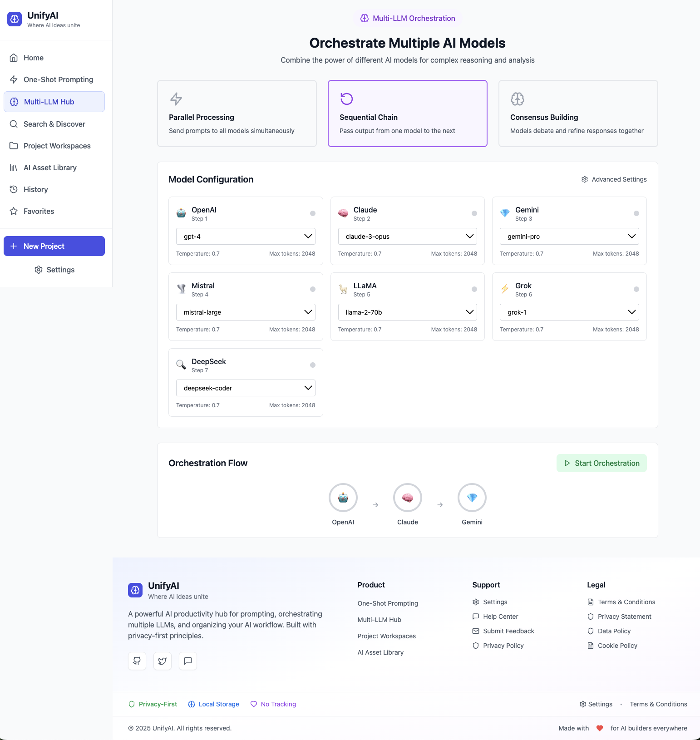The image size is (700, 740).
Task: Open the GitHub icon link in footer
Action: coord(137,661)
